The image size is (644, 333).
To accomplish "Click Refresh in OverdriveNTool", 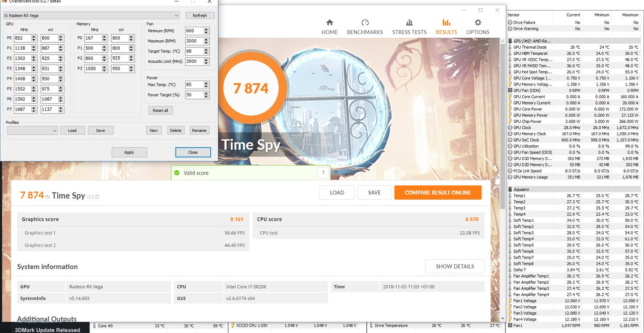I will click(200, 16).
